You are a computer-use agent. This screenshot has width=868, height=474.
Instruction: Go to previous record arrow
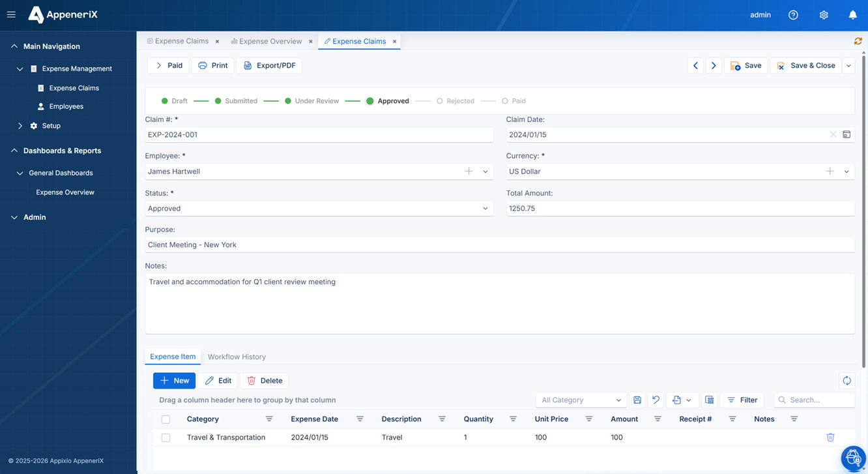[695, 65]
